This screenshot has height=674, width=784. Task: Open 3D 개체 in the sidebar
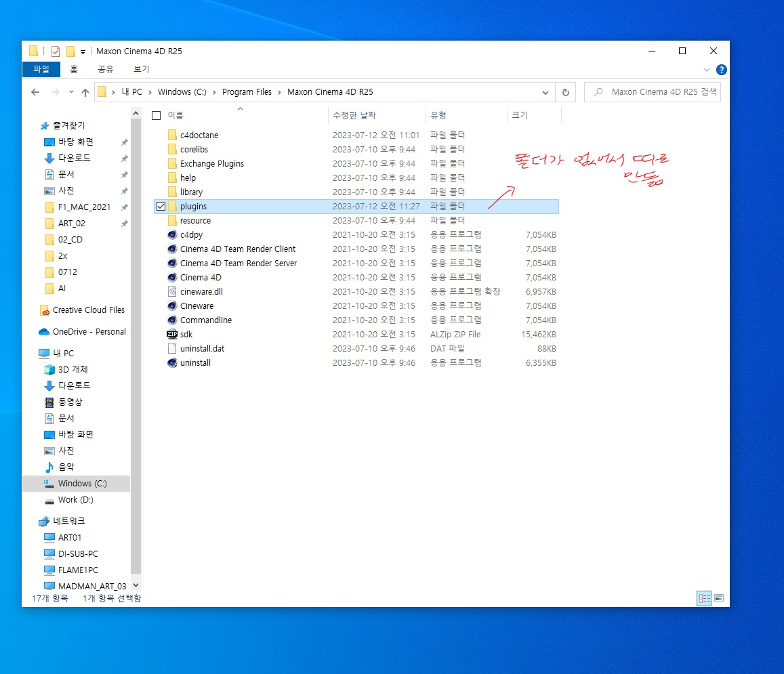coord(73,369)
